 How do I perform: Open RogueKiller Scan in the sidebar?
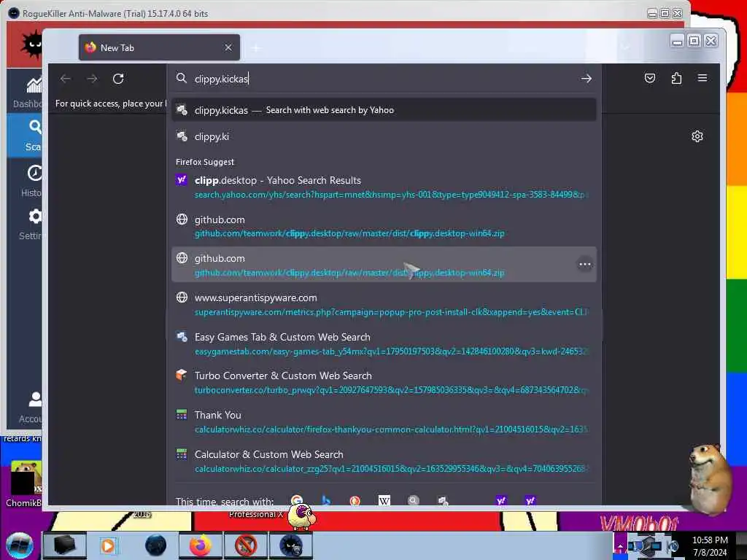[25, 136]
